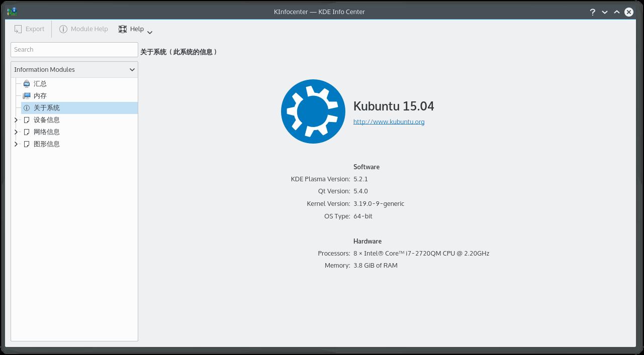The image size is (644, 355).
Task: Click the Kubuntu gear logo
Action: pos(313,111)
